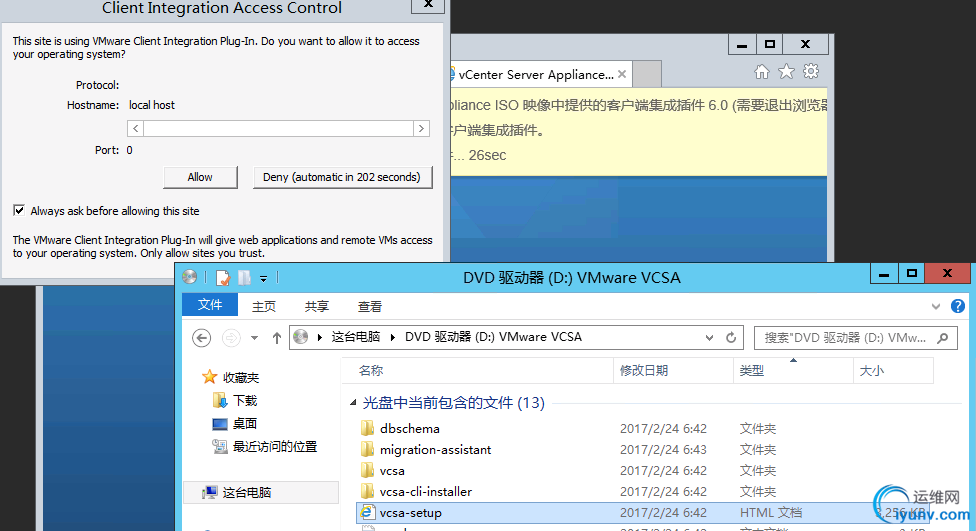This screenshot has width=976, height=531.
Task: Click browser Home icon
Action: [762, 72]
